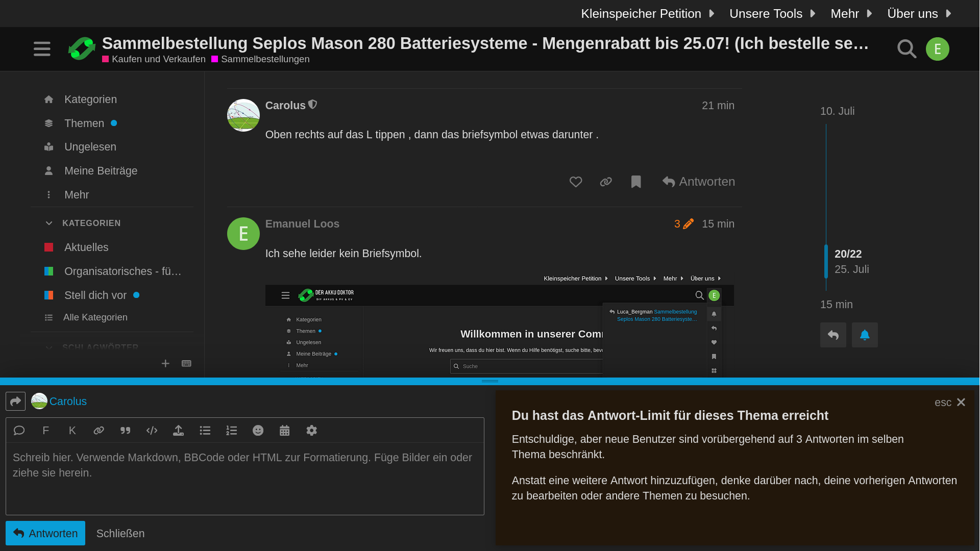Viewport: 980px width, 551px height.
Task: Insert blockquote in composer toolbar
Action: point(125,431)
